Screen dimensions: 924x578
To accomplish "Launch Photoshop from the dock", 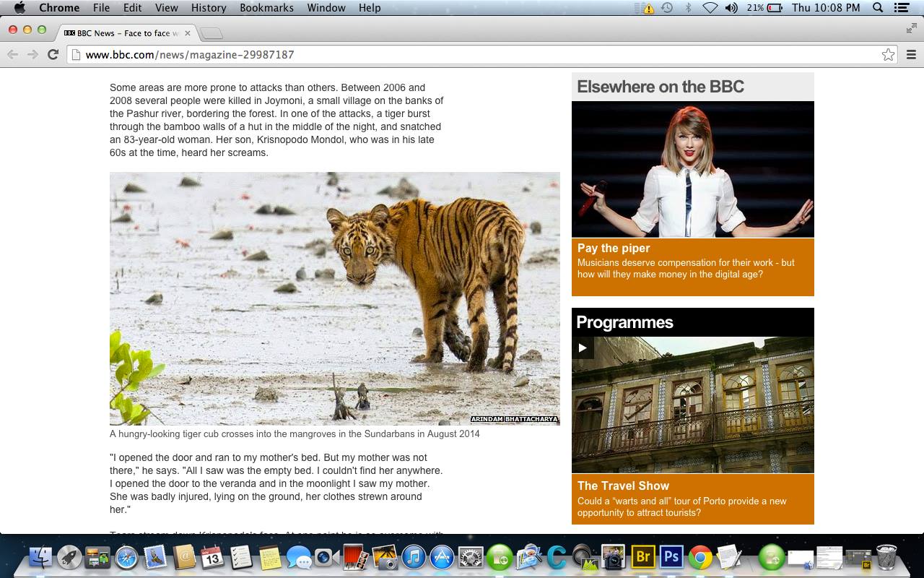I will click(x=671, y=557).
